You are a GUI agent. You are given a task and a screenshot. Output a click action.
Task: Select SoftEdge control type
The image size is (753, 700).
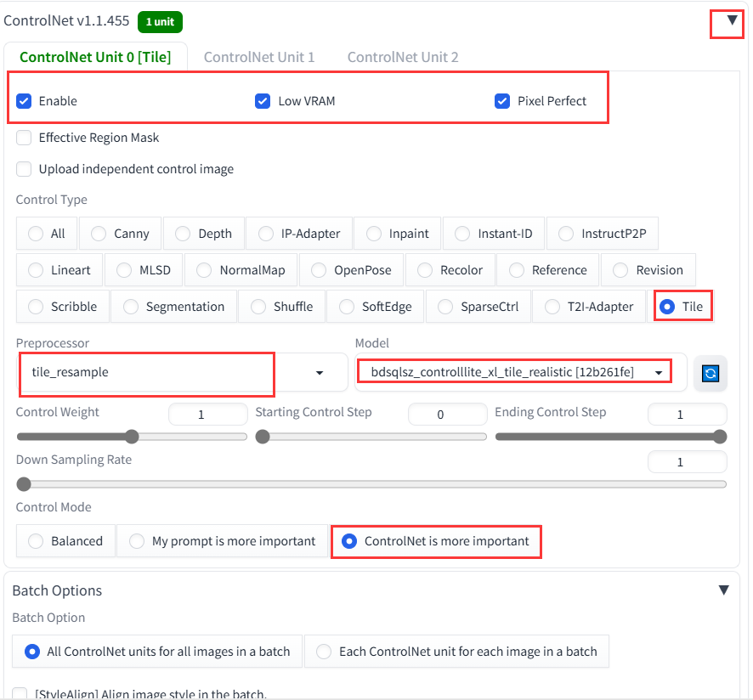coord(376,307)
